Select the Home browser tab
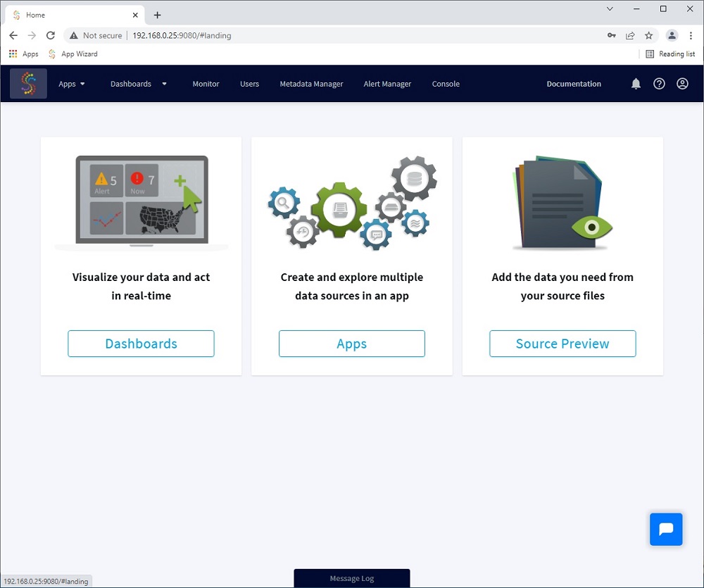This screenshot has width=704, height=588. tap(75, 15)
